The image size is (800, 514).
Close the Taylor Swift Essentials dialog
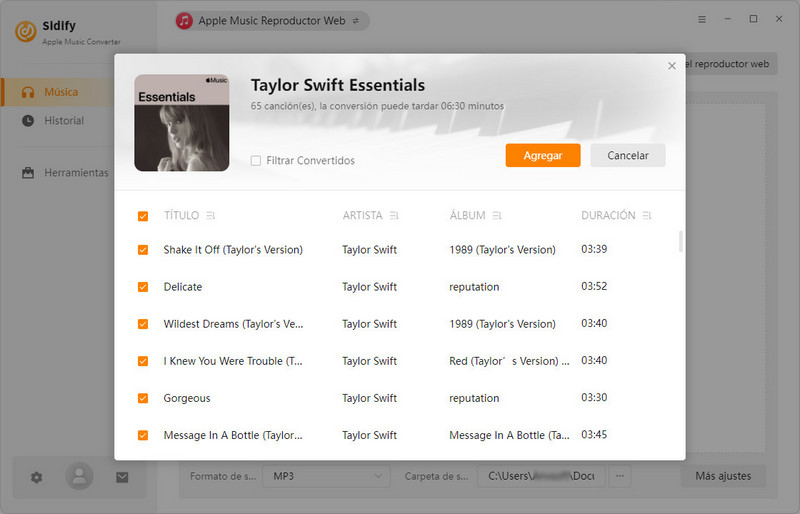coord(672,66)
